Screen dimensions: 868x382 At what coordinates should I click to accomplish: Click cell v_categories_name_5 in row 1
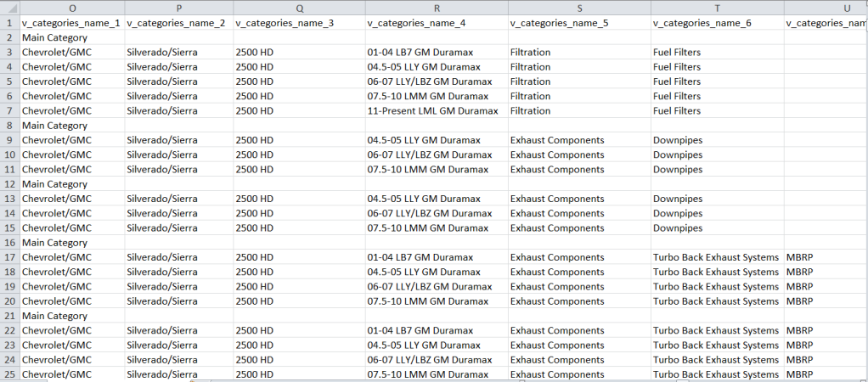pyautogui.click(x=579, y=23)
